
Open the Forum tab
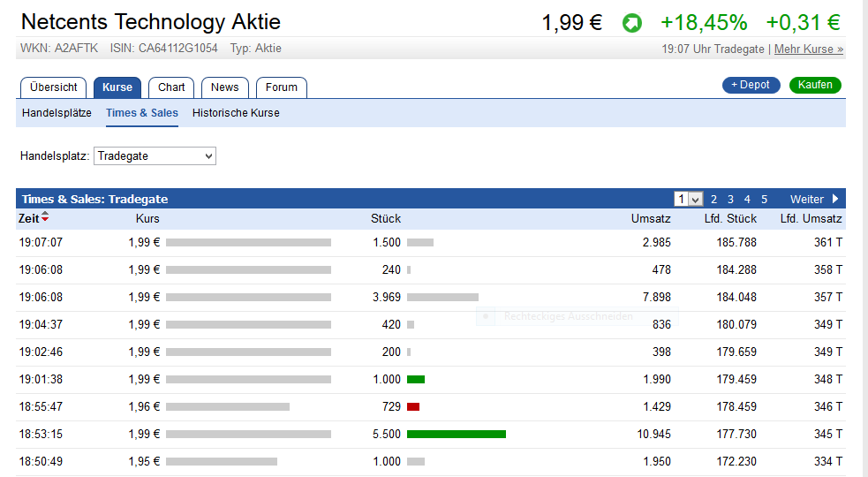[282, 87]
